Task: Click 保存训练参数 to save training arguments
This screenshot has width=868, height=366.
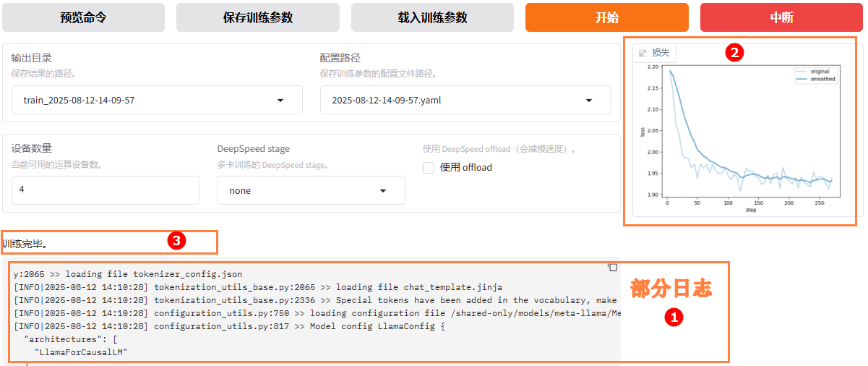Action: [x=258, y=17]
